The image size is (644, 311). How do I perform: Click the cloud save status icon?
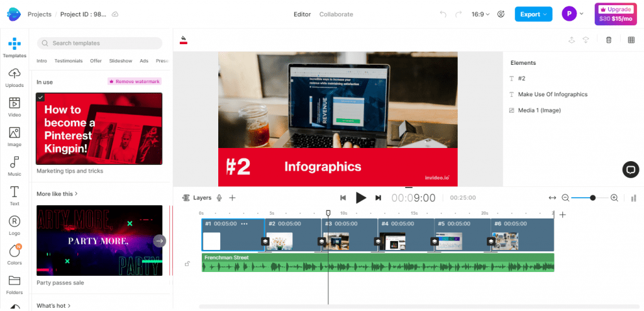tap(116, 14)
